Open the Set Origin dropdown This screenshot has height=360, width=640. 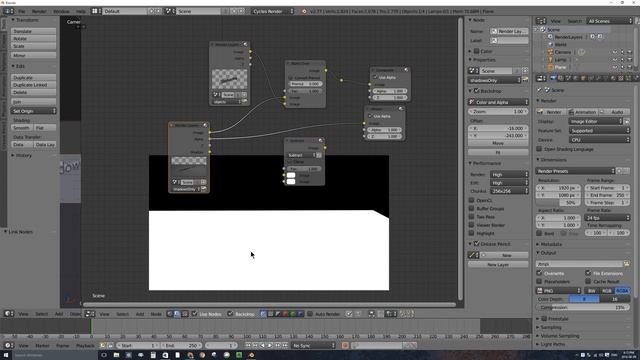pyautogui.click(x=33, y=111)
